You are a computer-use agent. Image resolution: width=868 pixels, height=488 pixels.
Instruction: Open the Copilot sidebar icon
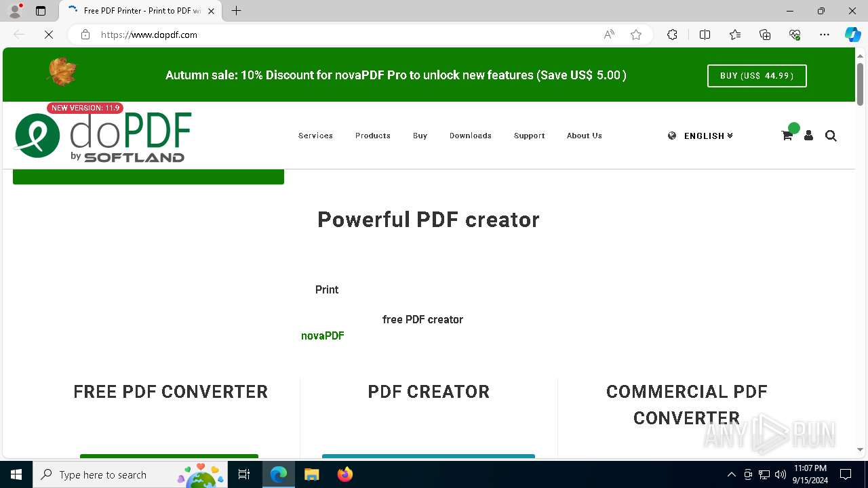(x=852, y=35)
